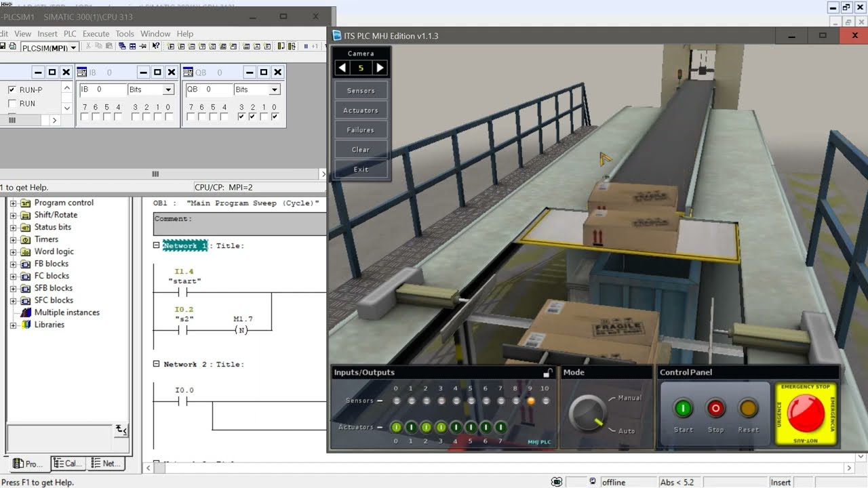Click the lock icon in Inputs/Outputs panel

(548, 372)
